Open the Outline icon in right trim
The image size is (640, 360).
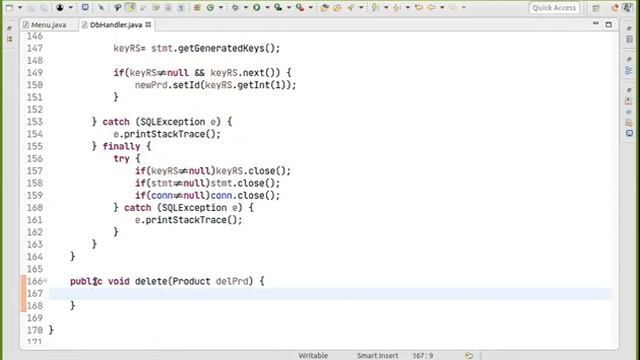pos(629,70)
